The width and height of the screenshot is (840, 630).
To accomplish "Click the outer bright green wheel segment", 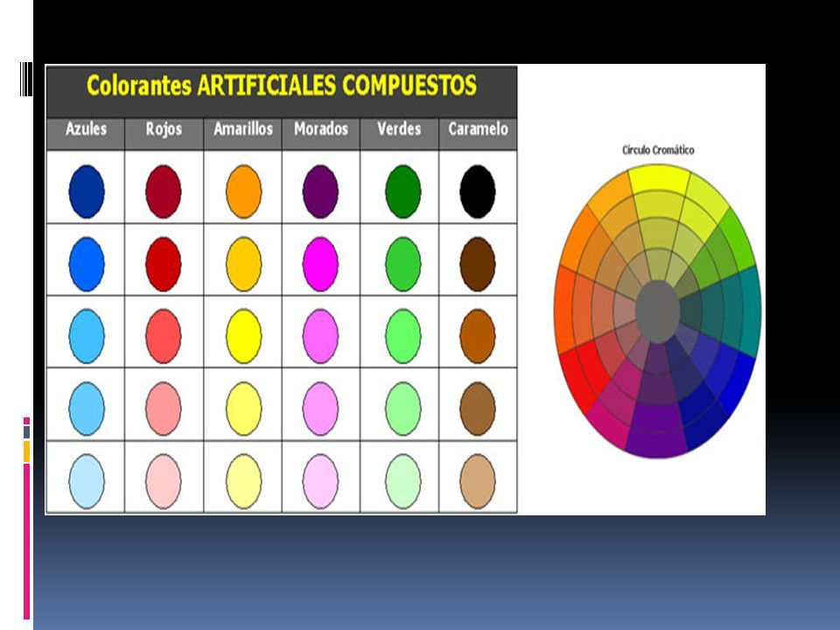I will (x=741, y=240).
